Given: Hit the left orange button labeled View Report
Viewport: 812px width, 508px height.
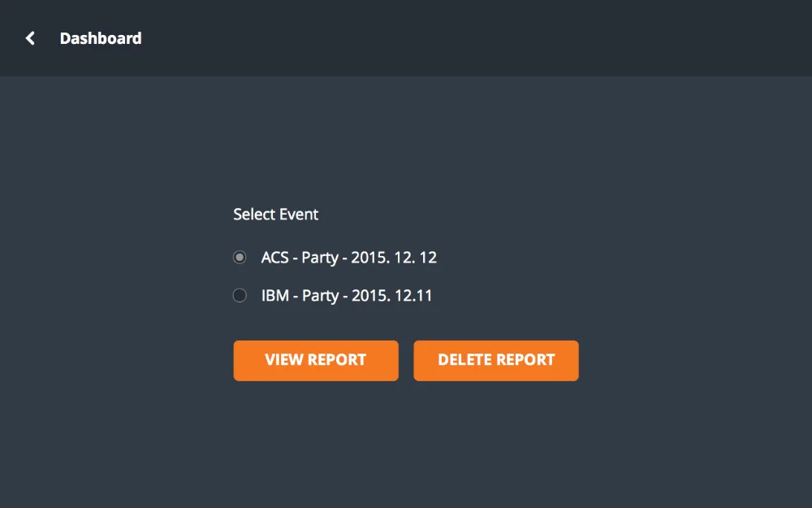Looking at the screenshot, I should coord(316,360).
